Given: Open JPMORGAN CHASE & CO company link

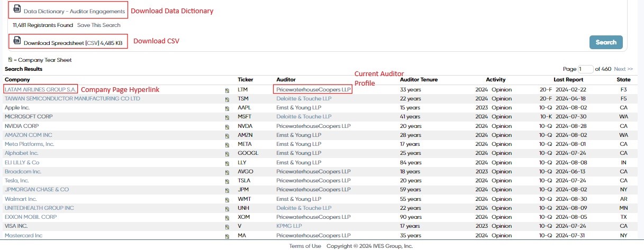Looking at the screenshot, I should [x=37, y=189].
